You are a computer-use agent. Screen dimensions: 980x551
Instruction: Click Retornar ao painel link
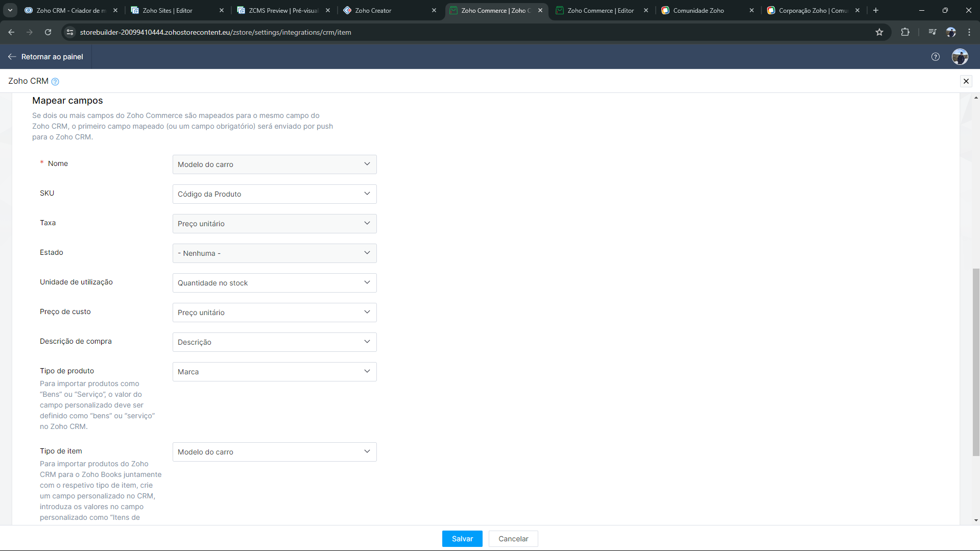point(45,57)
